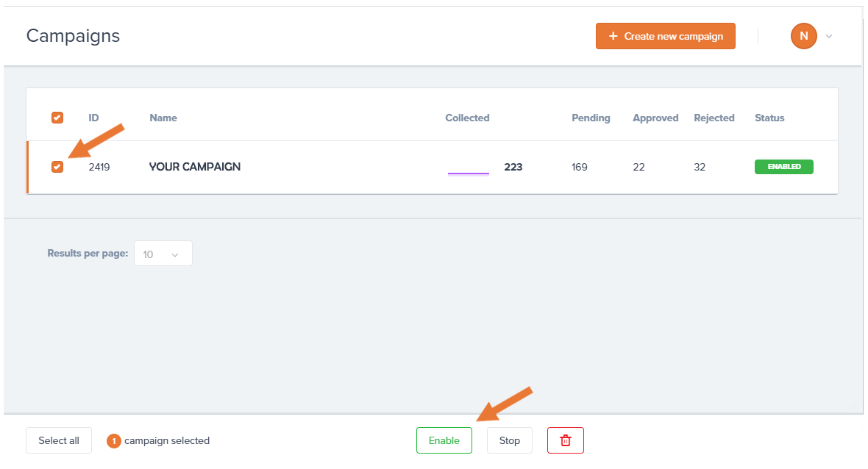
Task: Click the Pending column header
Action: 591,118
